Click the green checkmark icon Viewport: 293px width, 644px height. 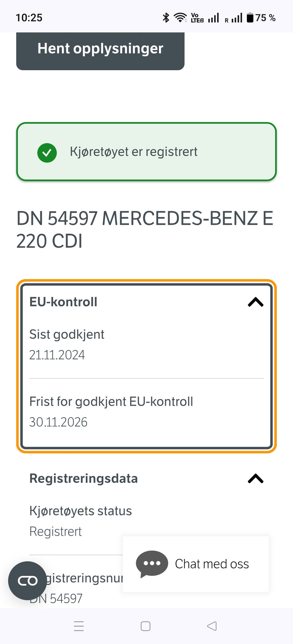pyautogui.click(x=47, y=153)
